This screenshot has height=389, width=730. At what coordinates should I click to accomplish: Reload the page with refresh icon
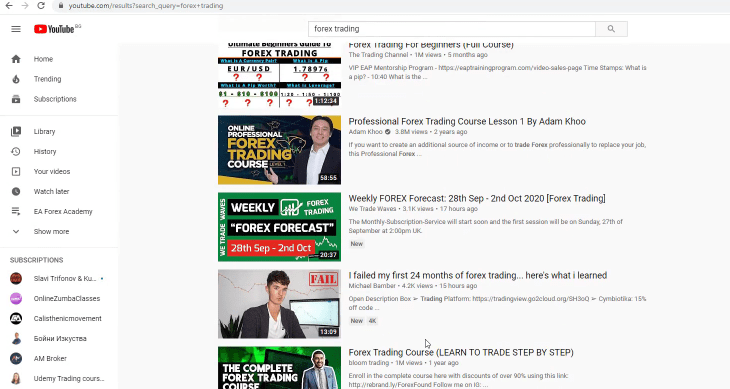tap(41, 6)
